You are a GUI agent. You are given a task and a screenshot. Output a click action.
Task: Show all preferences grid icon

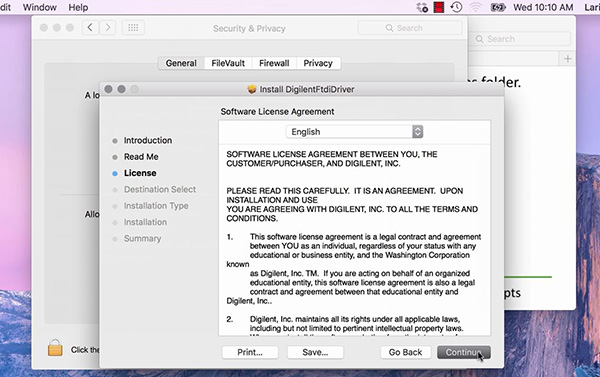click(133, 28)
